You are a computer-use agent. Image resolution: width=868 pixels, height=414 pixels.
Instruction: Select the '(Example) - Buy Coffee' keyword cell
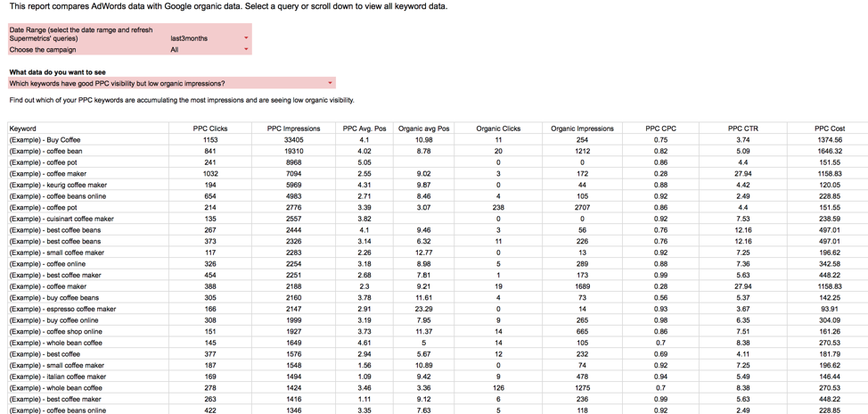45,140
